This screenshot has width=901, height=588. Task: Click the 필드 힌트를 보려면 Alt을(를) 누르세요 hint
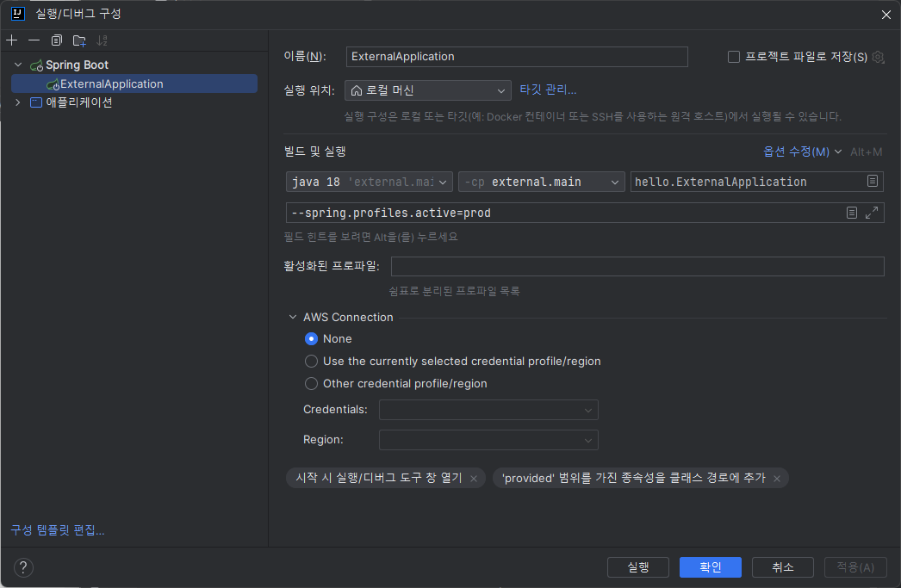point(370,237)
